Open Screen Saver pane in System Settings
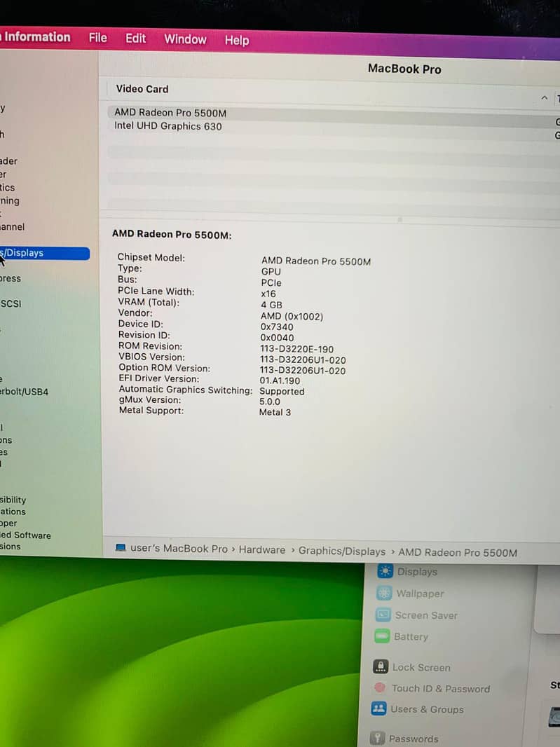560x747 pixels. coord(426,615)
